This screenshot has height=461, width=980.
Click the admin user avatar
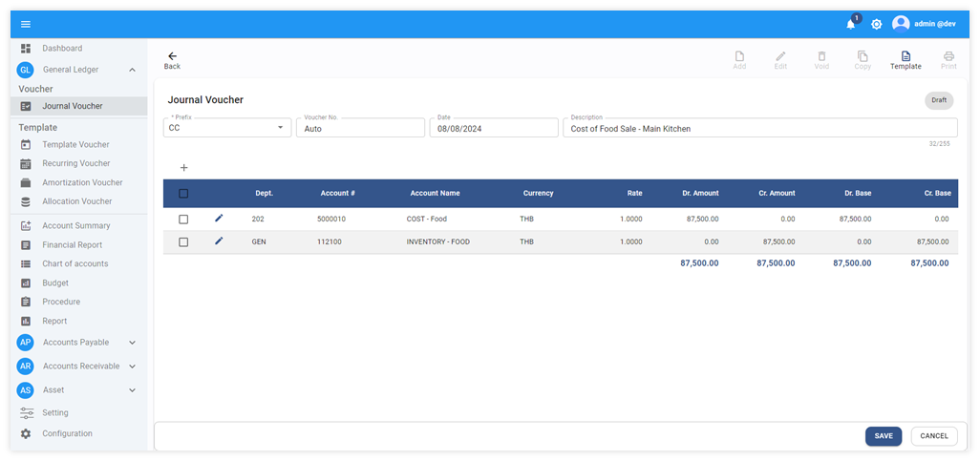(x=901, y=24)
